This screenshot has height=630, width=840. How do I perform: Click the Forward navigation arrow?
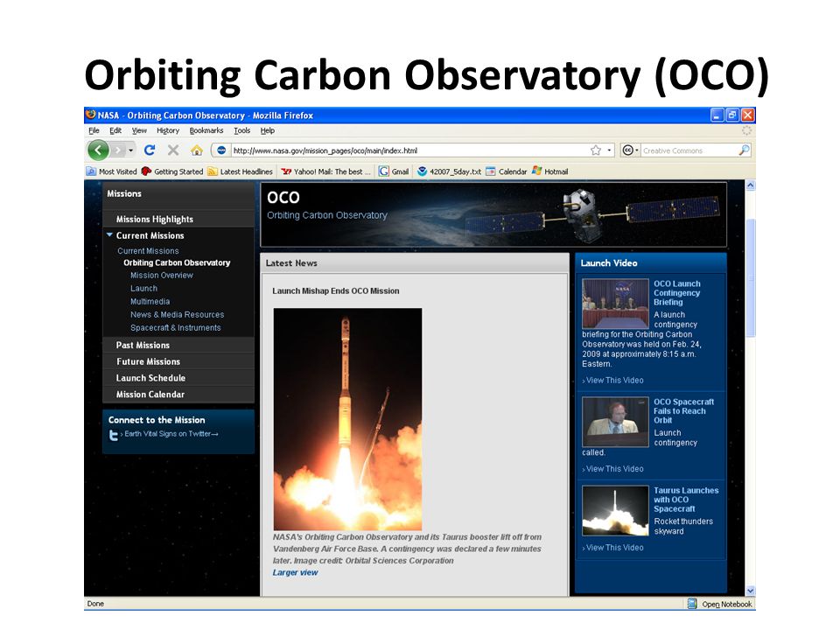pos(118,150)
